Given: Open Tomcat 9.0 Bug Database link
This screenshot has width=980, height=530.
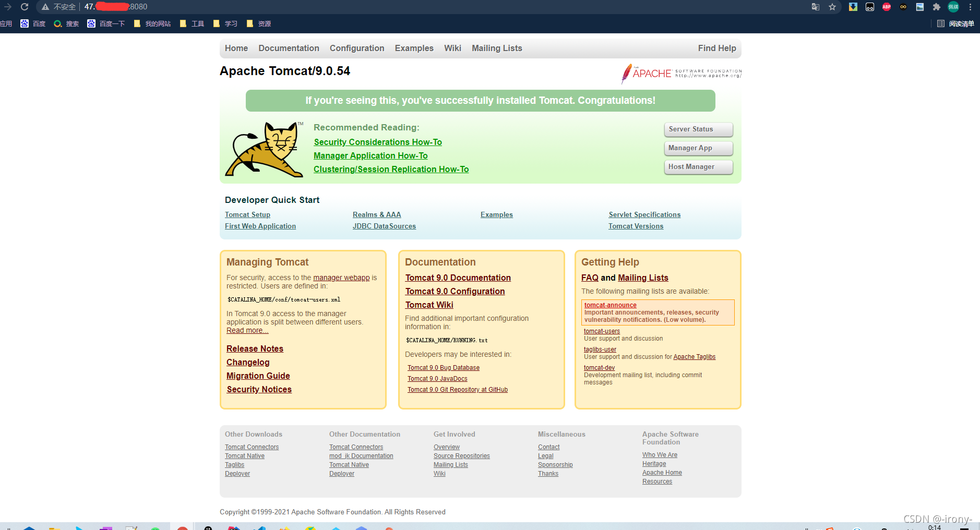Looking at the screenshot, I should coord(444,368).
